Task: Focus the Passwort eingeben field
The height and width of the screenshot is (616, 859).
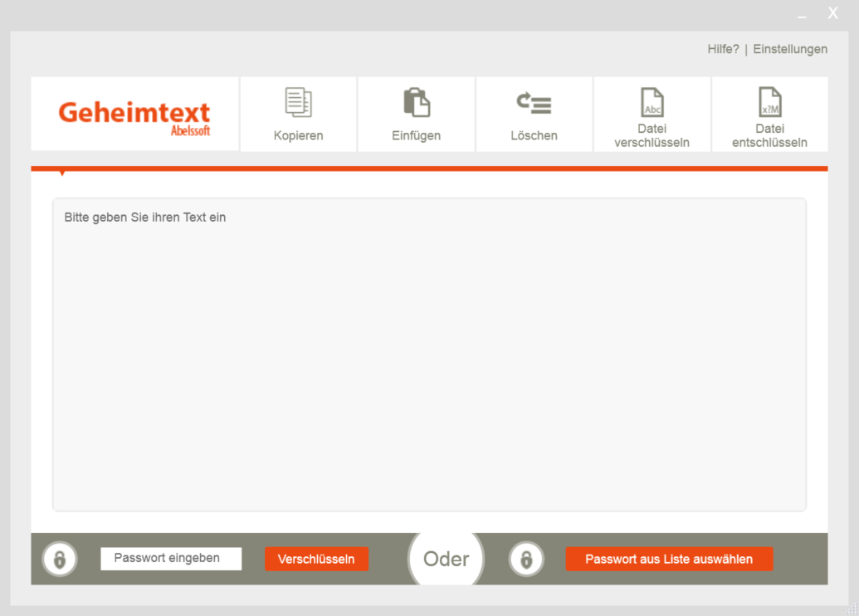Action: point(171,559)
